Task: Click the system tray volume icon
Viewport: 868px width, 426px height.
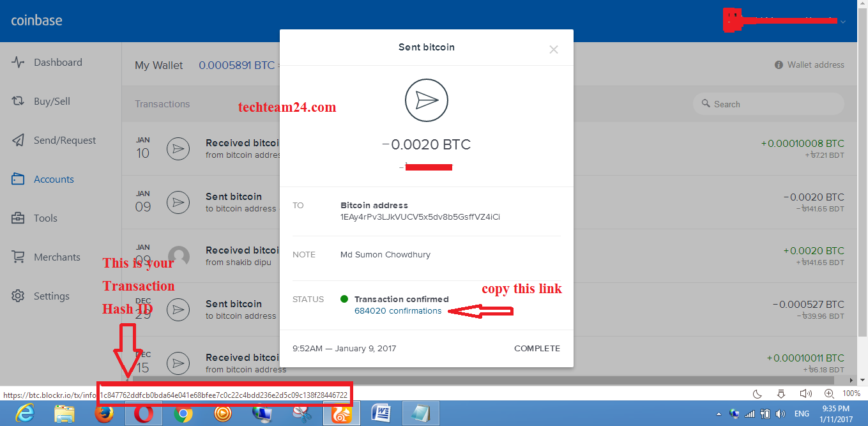Action: click(779, 414)
